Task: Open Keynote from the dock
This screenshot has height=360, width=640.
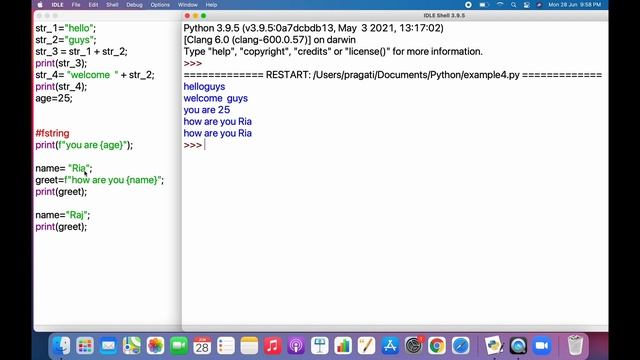Action: pyautogui.click(x=320, y=346)
